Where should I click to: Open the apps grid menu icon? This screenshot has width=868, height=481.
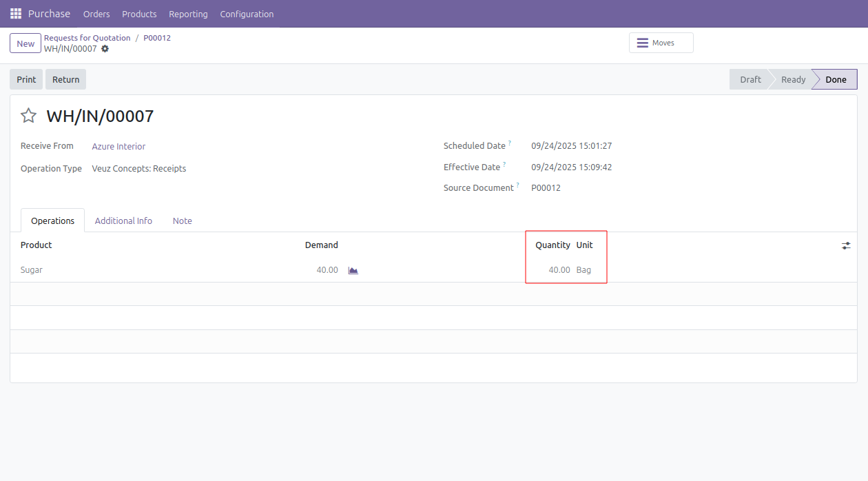(15, 14)
